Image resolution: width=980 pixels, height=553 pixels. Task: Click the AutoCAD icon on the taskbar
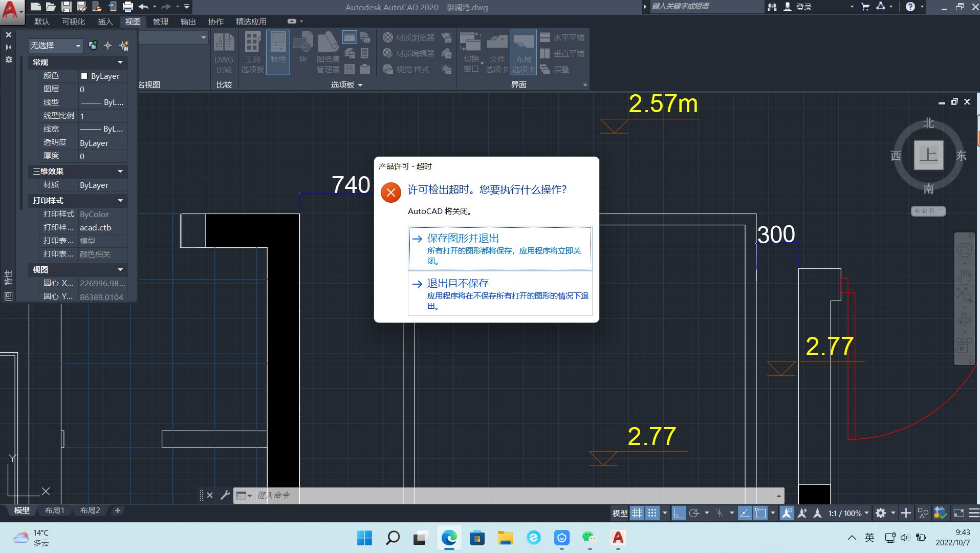[617, 538]
